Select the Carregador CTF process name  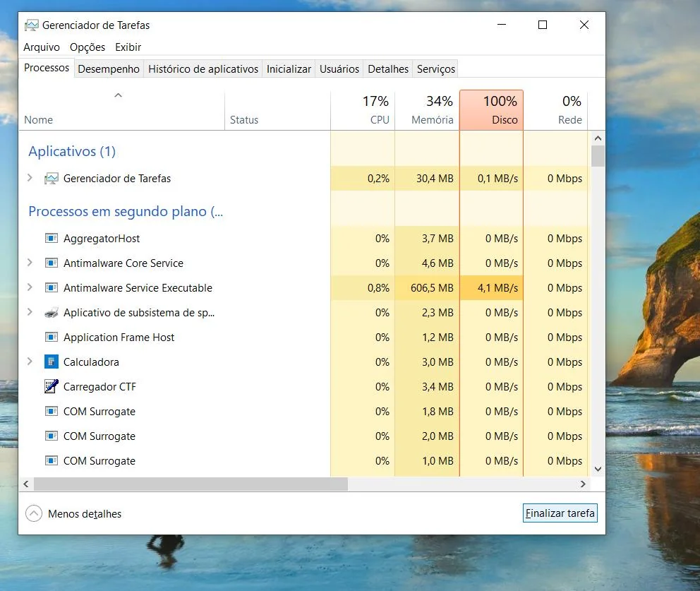[x=99, y=387]
